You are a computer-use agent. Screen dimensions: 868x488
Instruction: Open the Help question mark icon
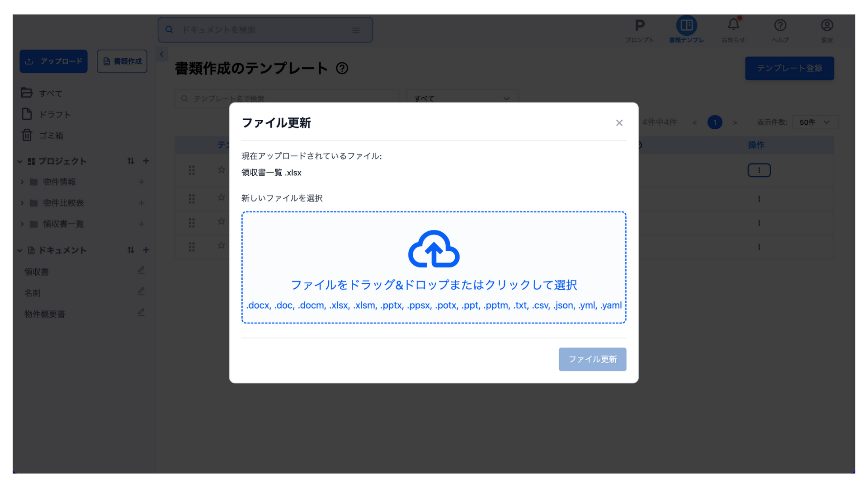tap(780, 25)
